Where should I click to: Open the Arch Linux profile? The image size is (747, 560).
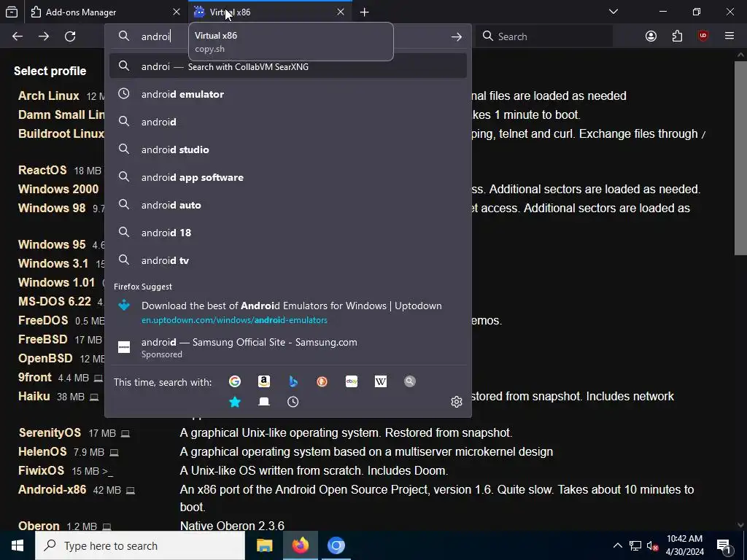(49, 96)
